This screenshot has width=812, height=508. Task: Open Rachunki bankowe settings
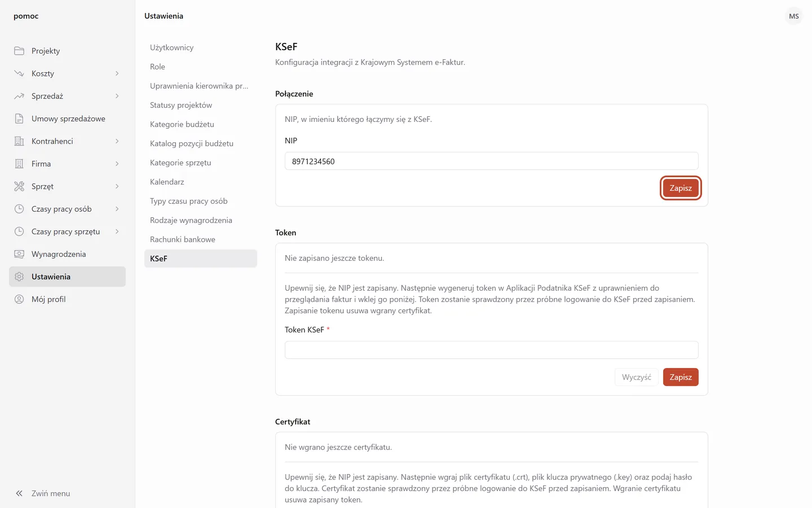pos(201,239)
